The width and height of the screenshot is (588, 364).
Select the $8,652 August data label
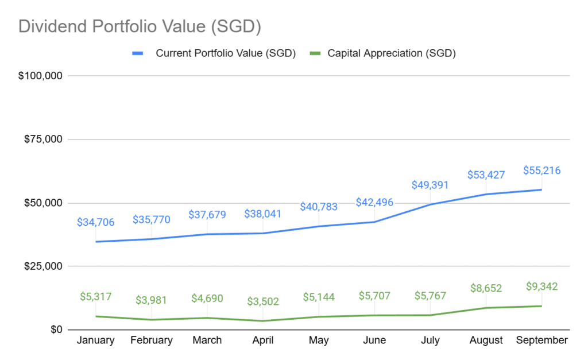click(x=486, y=289)
